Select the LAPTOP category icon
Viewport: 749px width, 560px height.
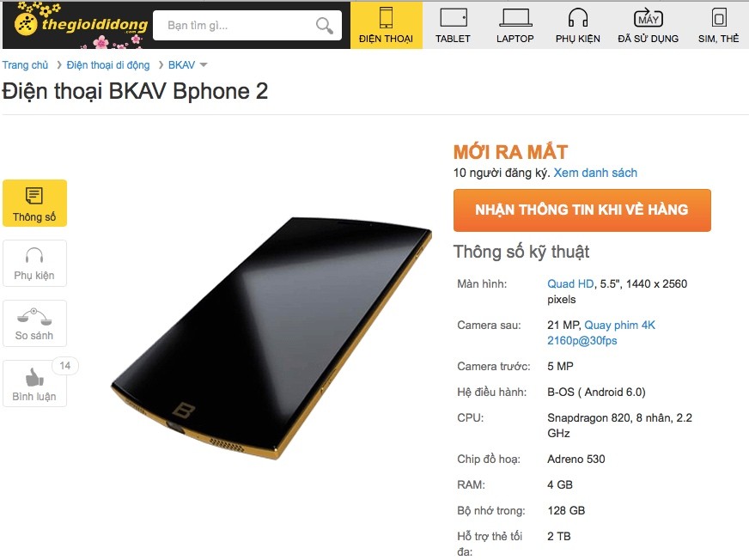[515, 17]
